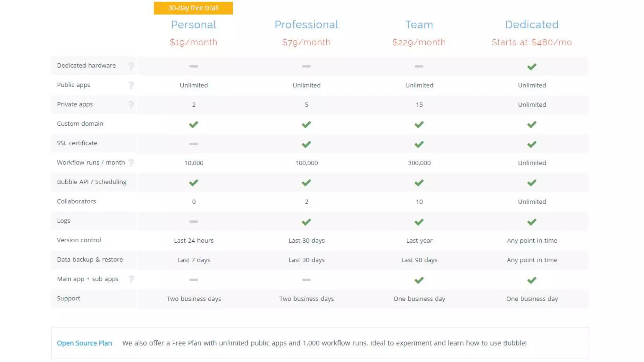Click Bubble API / Scheduling row label

(92, 182)
